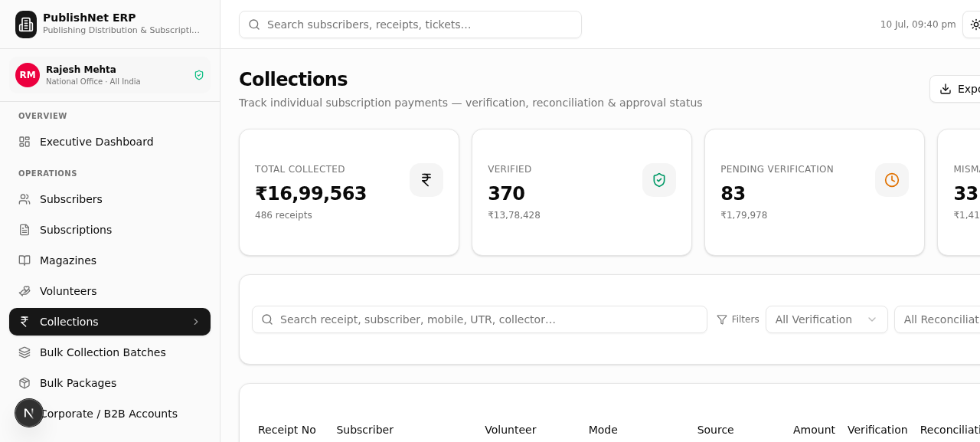980x442 pixels.
Task: Click the magnifier icon in receipt search field
Action: click(267, 319)
